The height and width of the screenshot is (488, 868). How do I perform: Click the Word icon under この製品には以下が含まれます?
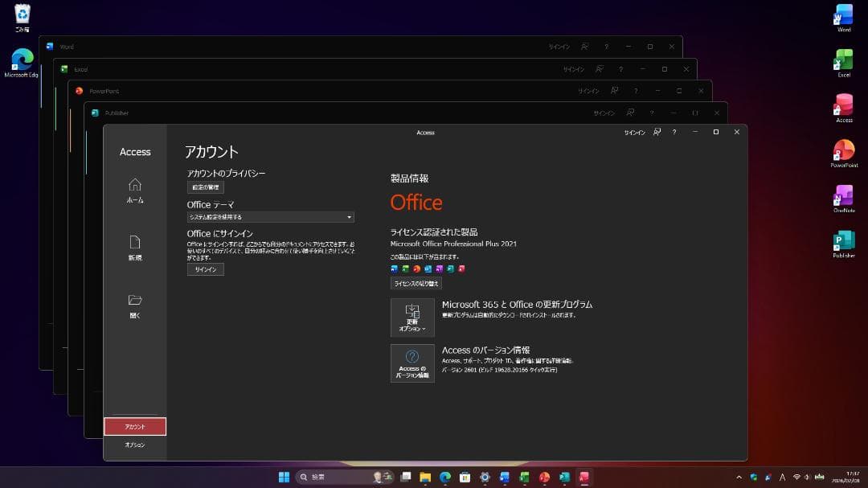pyautogui.click(x=393, y=269)
